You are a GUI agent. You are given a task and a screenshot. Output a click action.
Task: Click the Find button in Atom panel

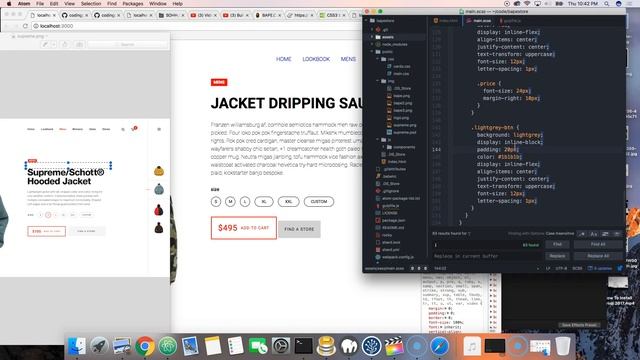557,244
